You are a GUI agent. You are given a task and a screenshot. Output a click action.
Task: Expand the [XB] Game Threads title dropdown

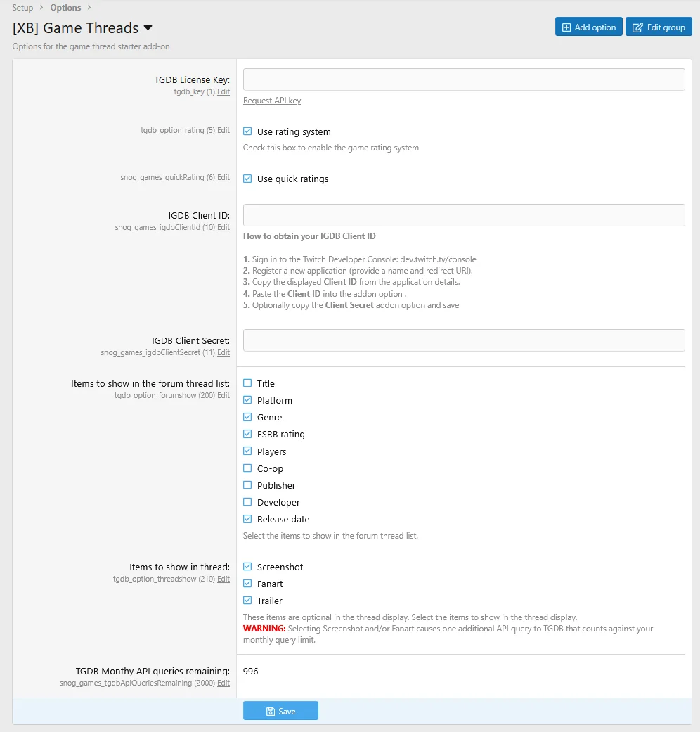[x=148, y=28]
